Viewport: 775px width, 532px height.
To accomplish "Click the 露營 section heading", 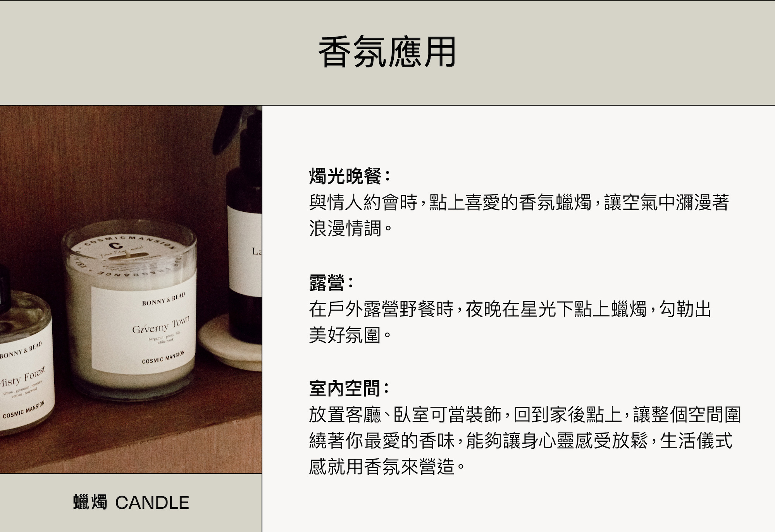I will click(x=331, y=283).
